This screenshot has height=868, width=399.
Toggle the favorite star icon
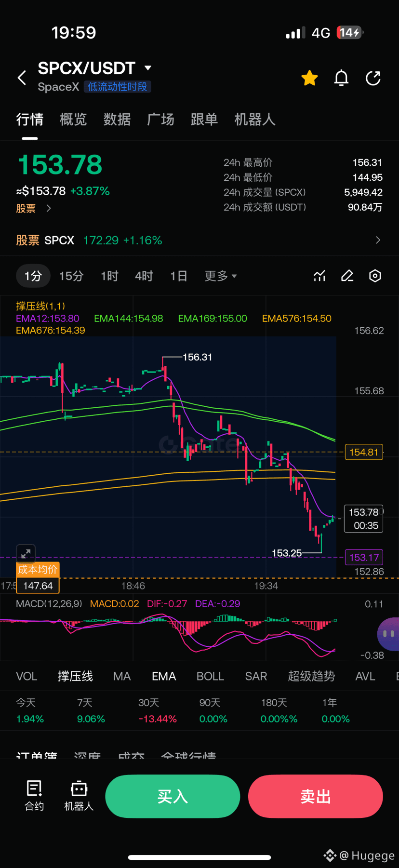coord(309,78)
